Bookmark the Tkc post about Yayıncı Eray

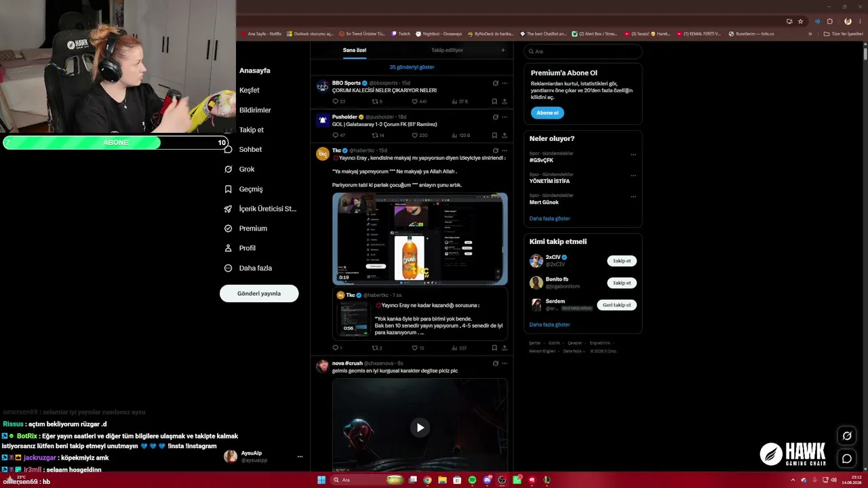pyautogui.click(x=494, y=348)
